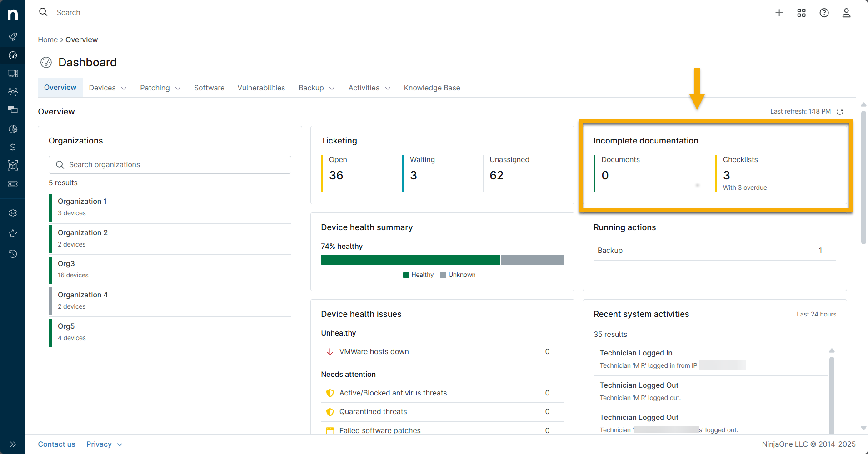Switch to the Vulnerabilities tab
The height and width of the screenshot is (454, 868).
(x=261, y=88)
